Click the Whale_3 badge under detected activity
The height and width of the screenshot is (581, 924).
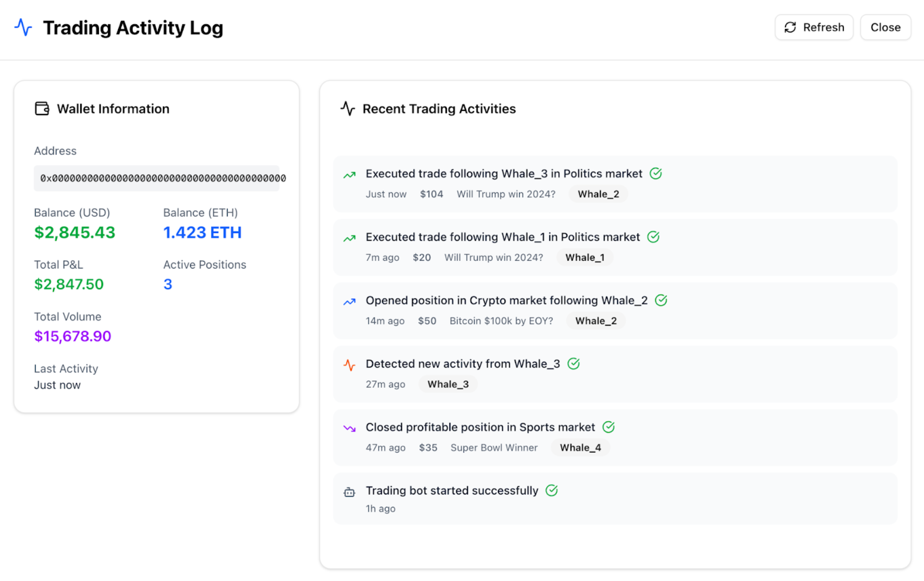click(x=448, y=384)
